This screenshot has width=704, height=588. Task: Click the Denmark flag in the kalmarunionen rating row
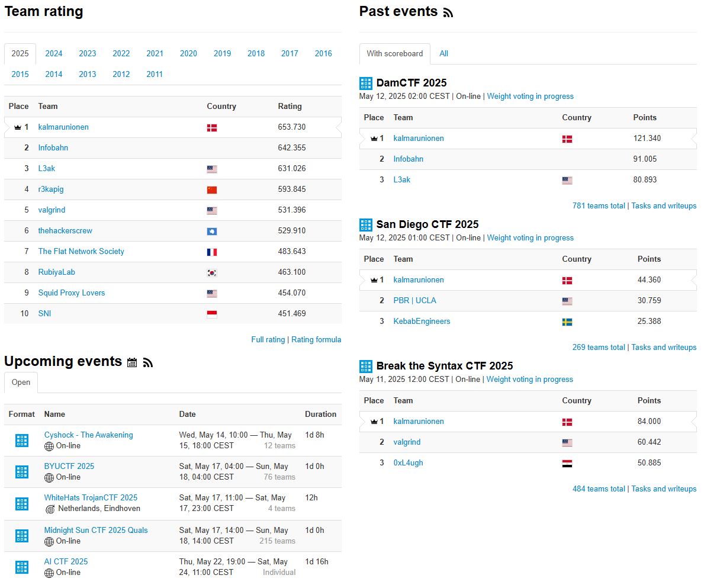pos(212,128)
